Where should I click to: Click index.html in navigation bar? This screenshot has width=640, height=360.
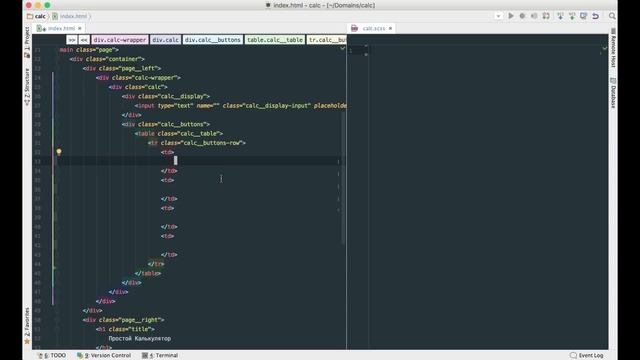pyautogui.click(x=69, y=16)
